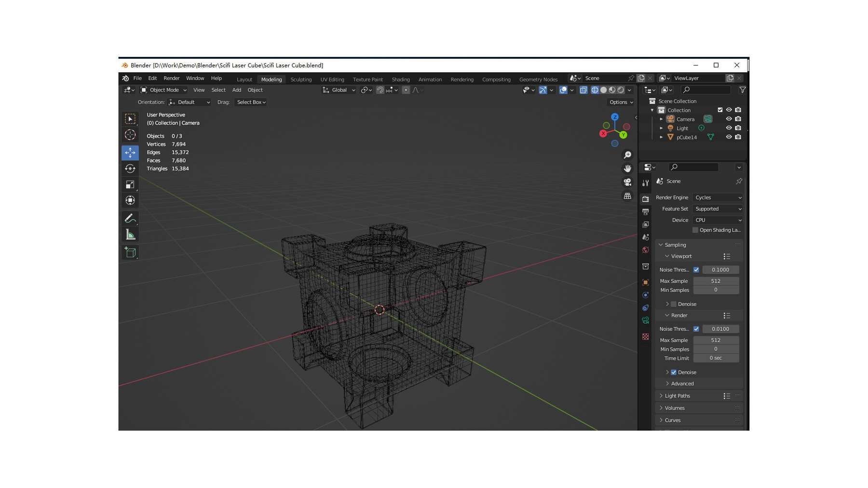Screen dimensions: 868x488
Task: Open the Render Engine dropdown
Action: [x=718, y=198]
